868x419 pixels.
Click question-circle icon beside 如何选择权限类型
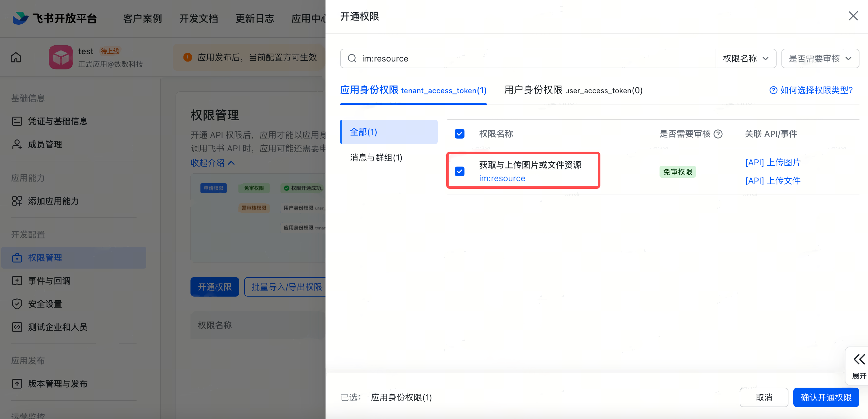(x=773, y=90)
